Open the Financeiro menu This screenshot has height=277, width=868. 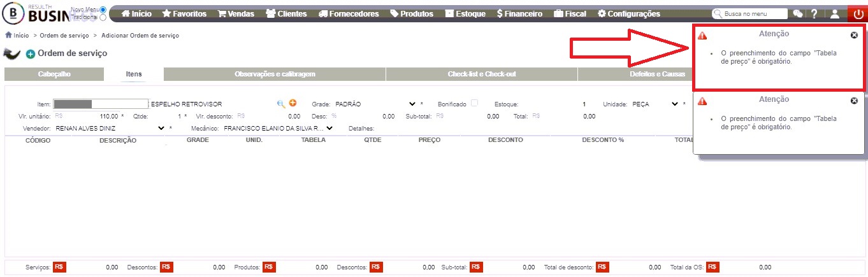[519, 13]
